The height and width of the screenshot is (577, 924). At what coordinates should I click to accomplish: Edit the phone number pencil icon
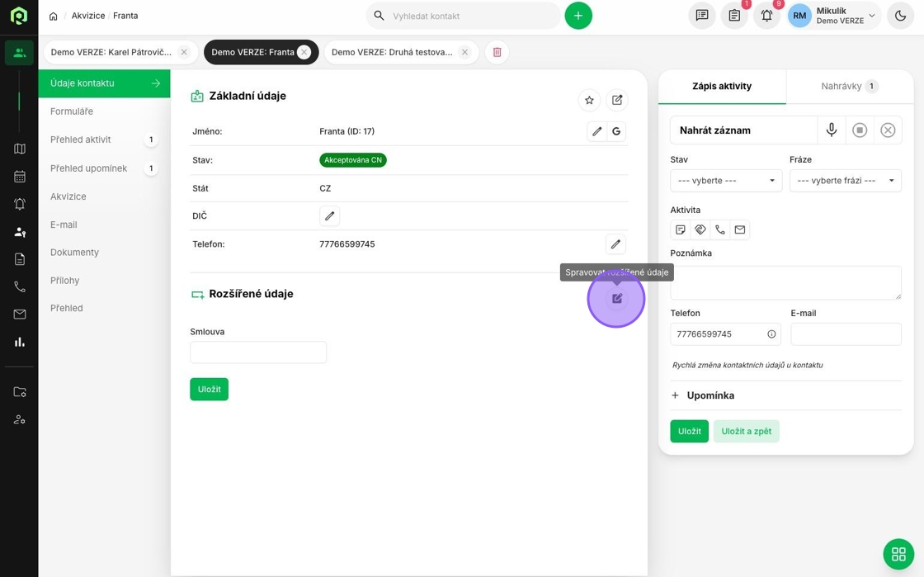click(615, 244)
